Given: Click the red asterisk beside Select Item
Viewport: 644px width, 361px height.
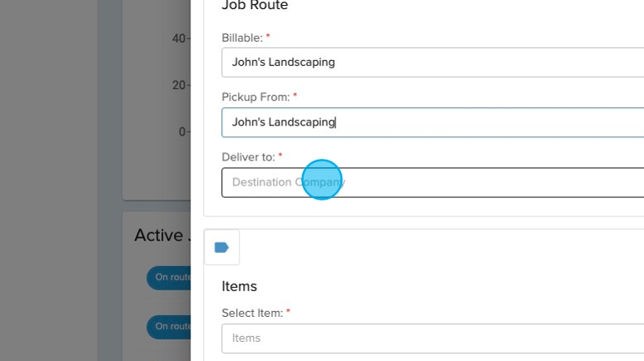Looking at the screenshot, I should [288, 312].
